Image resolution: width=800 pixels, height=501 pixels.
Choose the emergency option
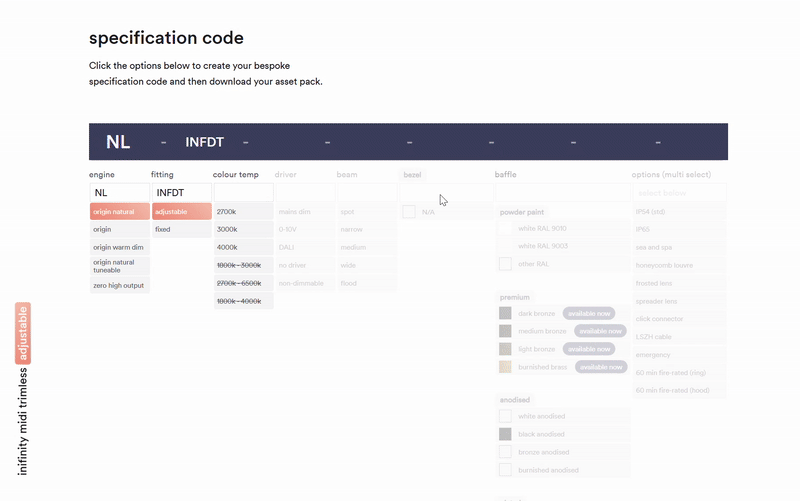pos(680,355)
